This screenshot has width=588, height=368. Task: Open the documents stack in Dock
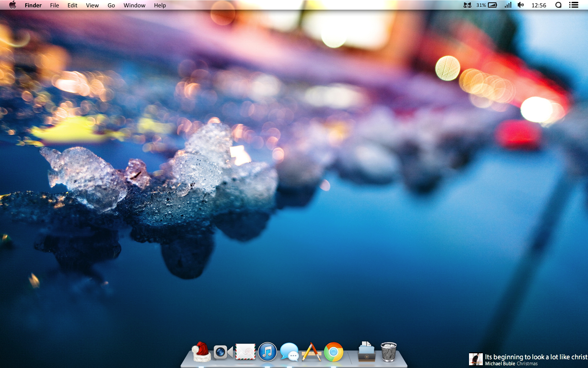[x=367, y=351]
